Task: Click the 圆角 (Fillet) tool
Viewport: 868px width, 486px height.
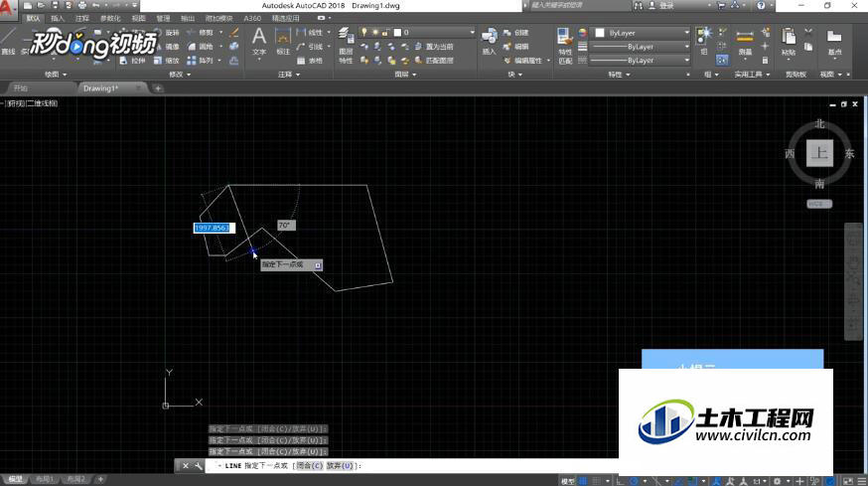Action: (x=201, y=47)
